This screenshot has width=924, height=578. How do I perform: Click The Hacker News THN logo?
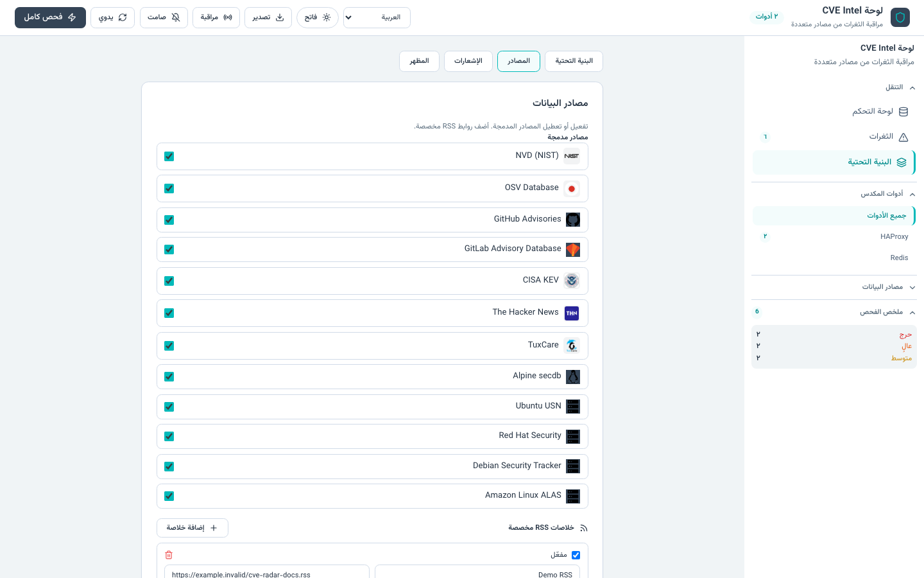[x=572, y=313]
